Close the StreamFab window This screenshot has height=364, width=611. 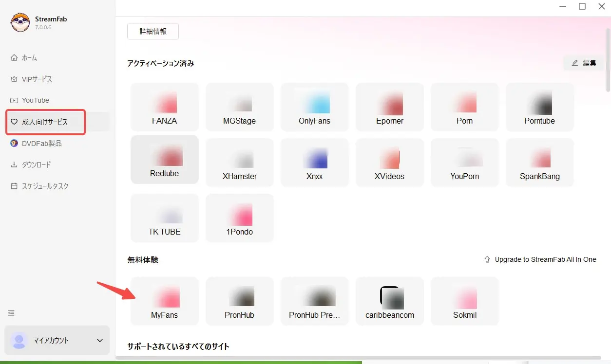pyautogui.click(x=602, y=6)
